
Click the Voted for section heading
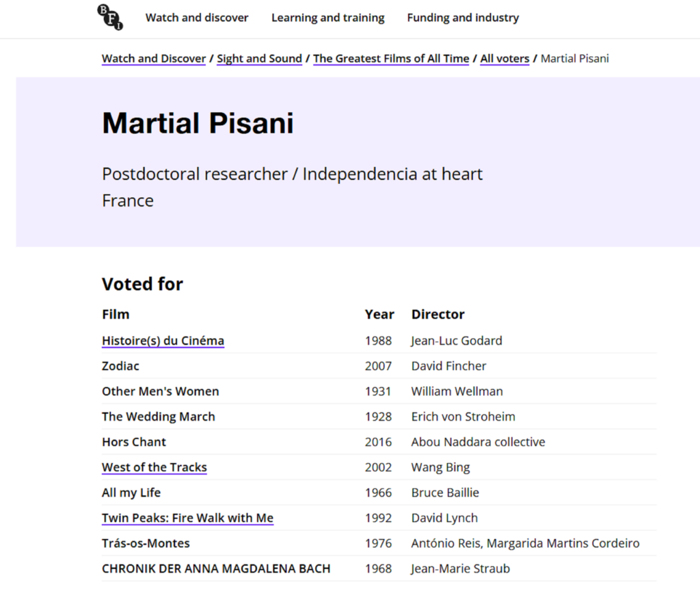pos(142,284)
